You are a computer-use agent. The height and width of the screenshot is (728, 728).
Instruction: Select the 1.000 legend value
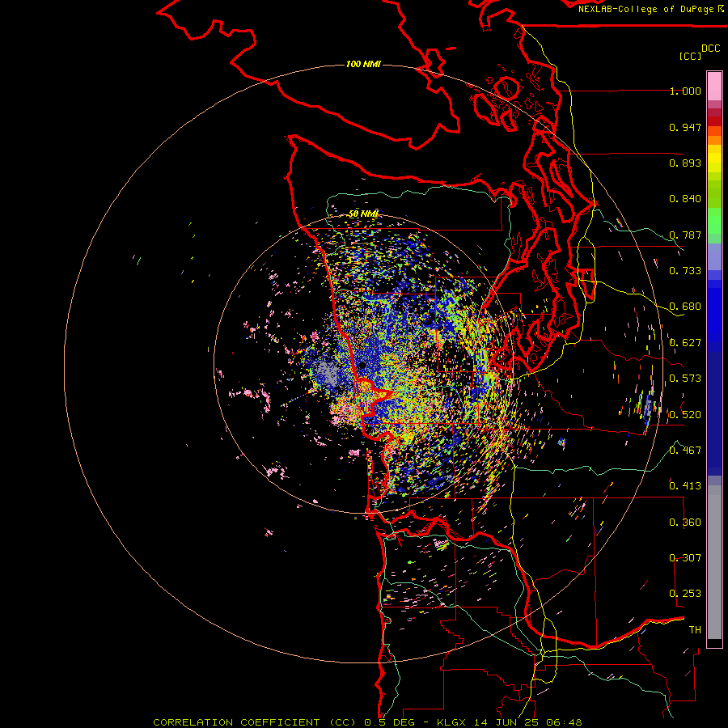[685, 91]
